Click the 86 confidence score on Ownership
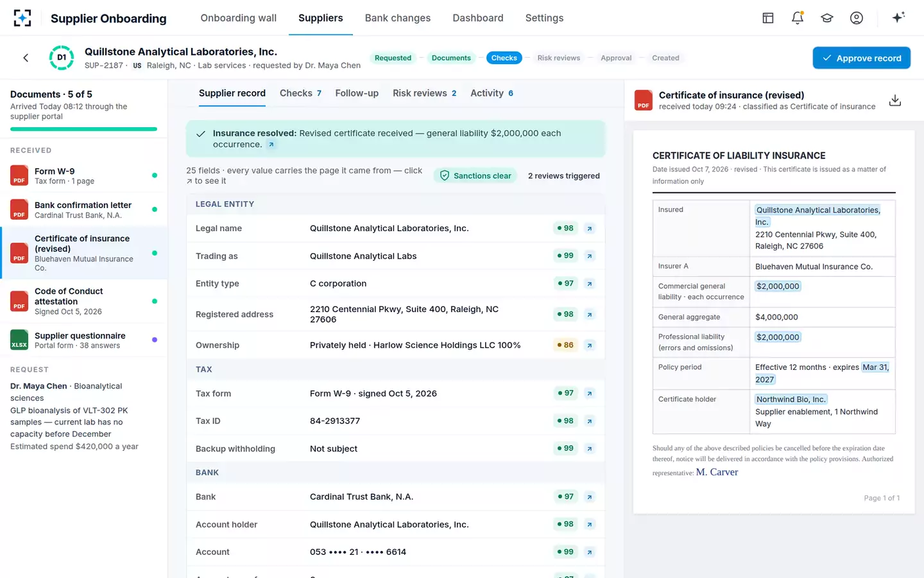The image size is (924, 578). 565,346
